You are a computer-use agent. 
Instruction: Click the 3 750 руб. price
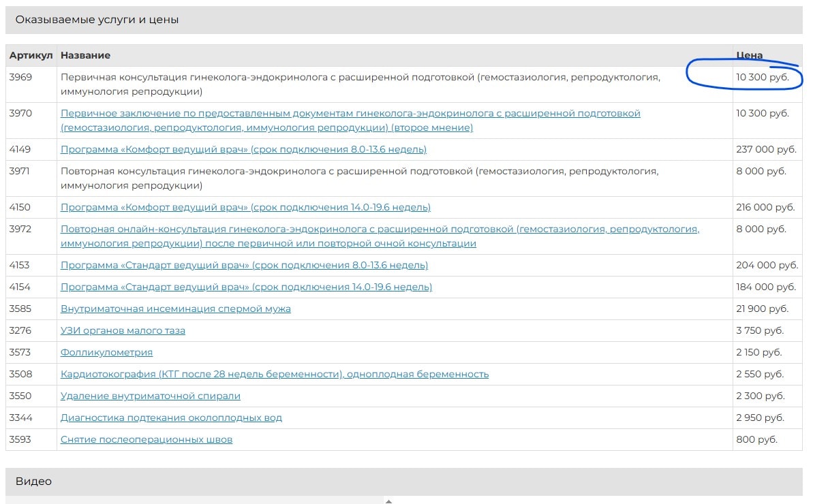tap(760, 330)
